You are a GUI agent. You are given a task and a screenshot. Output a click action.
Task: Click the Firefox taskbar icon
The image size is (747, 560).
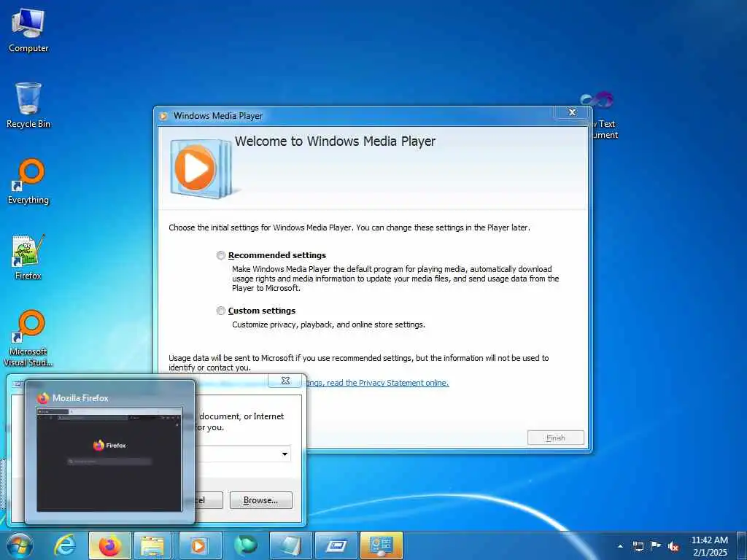click(109, 545)
